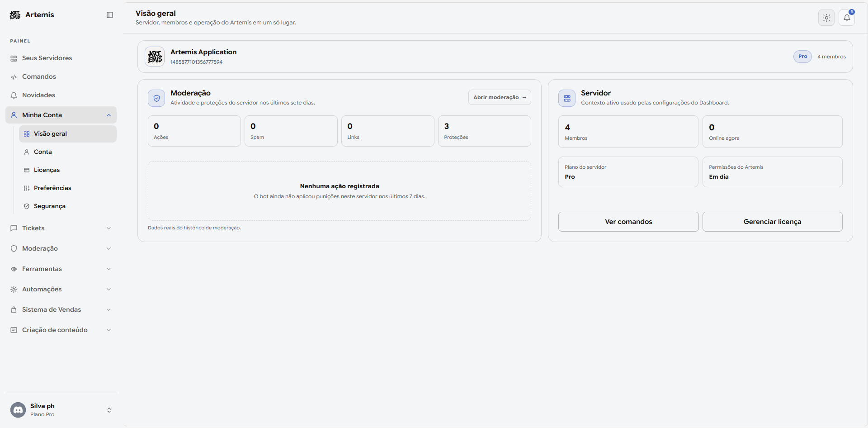The width and height of the screenshot is (868, 428).
Task: Expand the Automações section chevron
Action: tap(108, 289)
